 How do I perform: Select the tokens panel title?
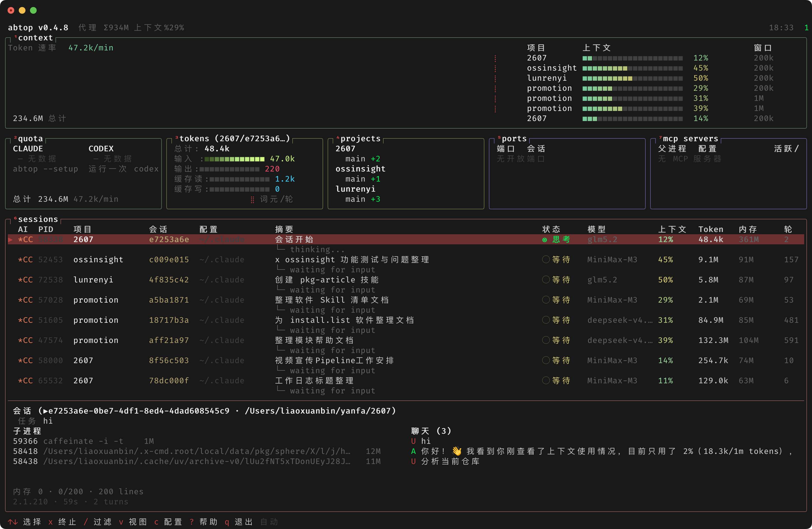[x=235, y=138]
